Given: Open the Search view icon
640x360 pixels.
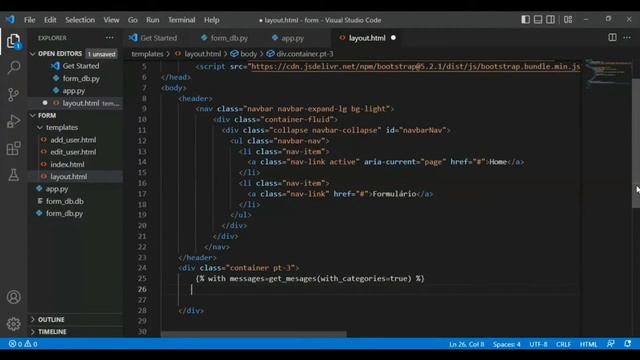Looking at the screenshot, I should pyautogui.click(x=13, y=67).
